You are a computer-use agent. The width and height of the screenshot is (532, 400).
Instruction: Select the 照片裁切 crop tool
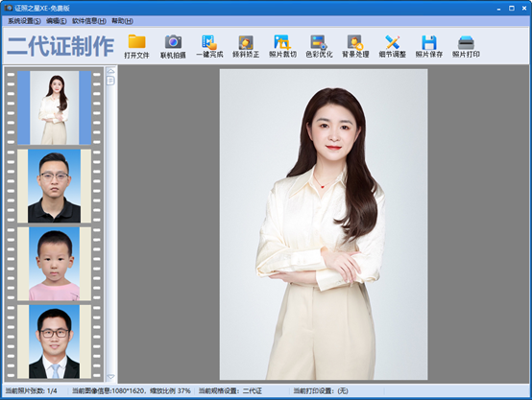282,46
